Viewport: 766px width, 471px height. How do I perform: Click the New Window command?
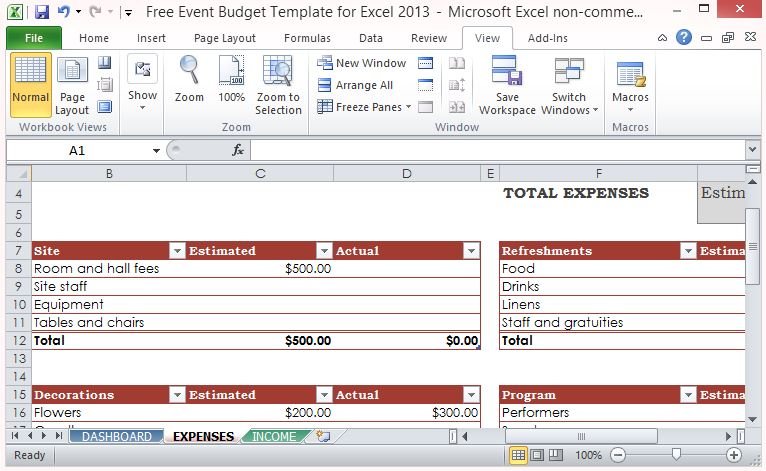click(x=361, y=63)
